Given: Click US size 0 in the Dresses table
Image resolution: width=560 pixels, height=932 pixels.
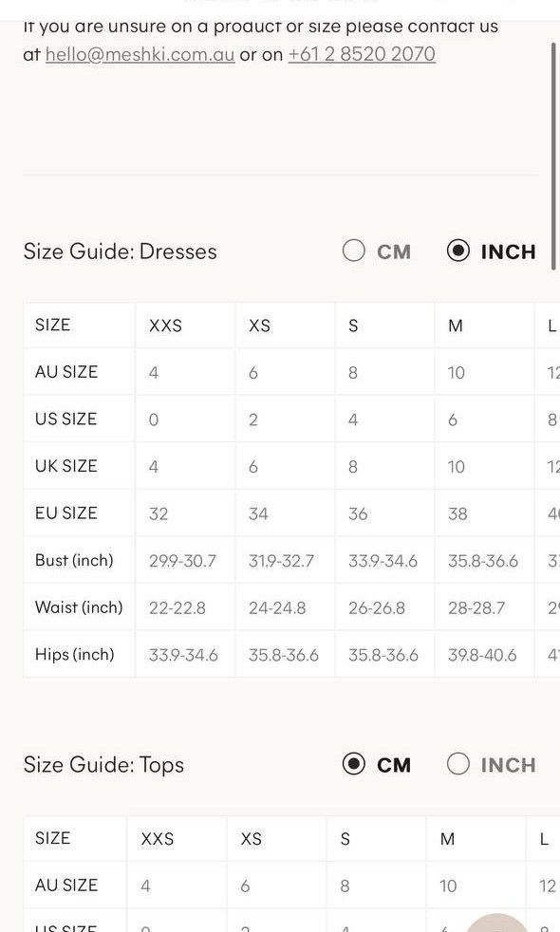Looking at the screenshot, I should coord(154,419).
